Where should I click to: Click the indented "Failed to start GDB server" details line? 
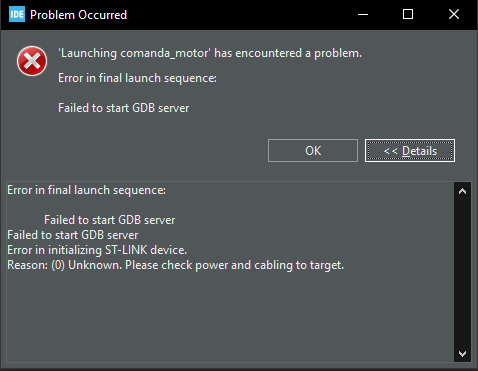110,220
